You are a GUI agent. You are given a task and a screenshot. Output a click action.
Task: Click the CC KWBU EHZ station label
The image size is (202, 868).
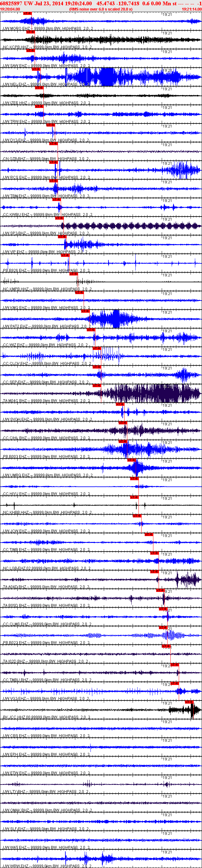pyautogui.click(x=47, y=215)
